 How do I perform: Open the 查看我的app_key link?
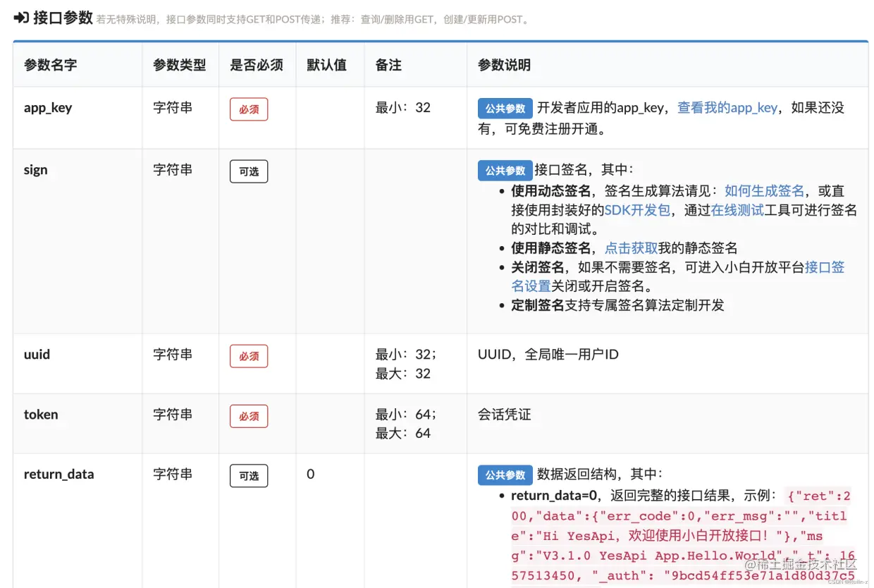click(727, 108)
